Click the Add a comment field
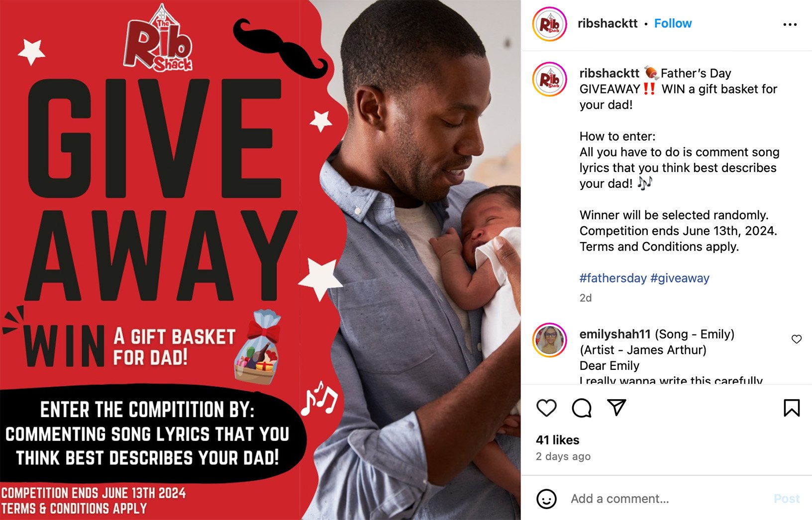812x520 pixels. pos(667,499)
